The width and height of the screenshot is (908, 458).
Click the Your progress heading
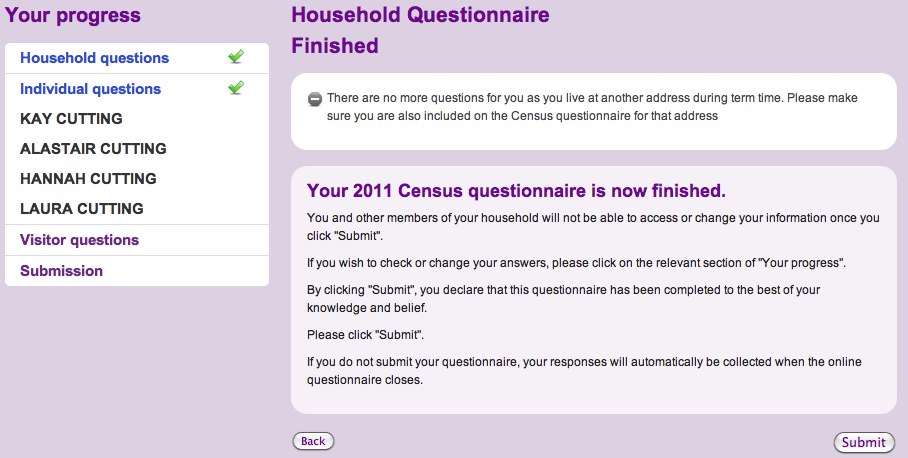click(72, 15)
